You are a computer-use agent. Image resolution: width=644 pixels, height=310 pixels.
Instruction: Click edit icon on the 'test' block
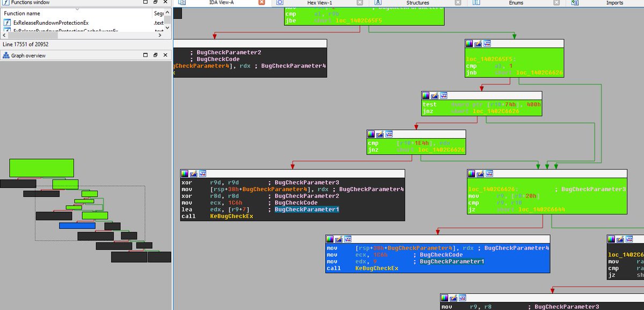coord(435,96)
